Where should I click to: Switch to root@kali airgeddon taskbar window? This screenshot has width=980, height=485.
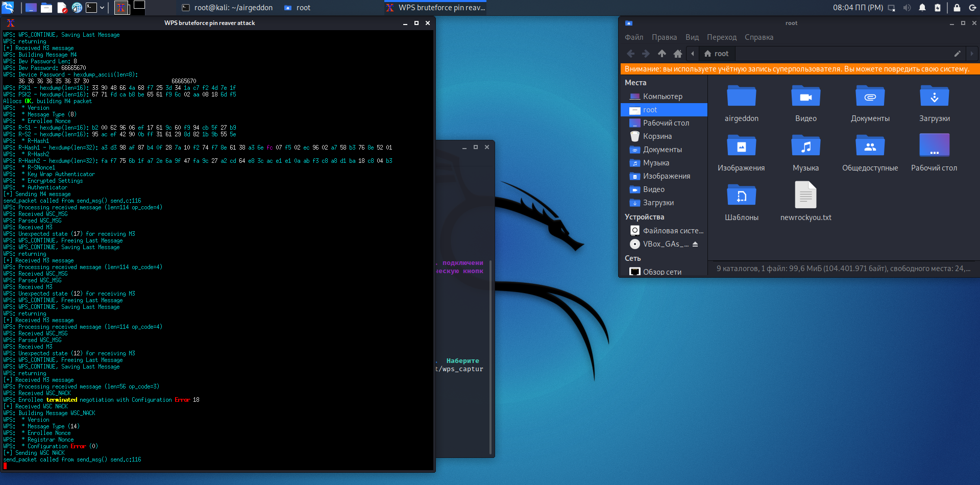(227, 8)
